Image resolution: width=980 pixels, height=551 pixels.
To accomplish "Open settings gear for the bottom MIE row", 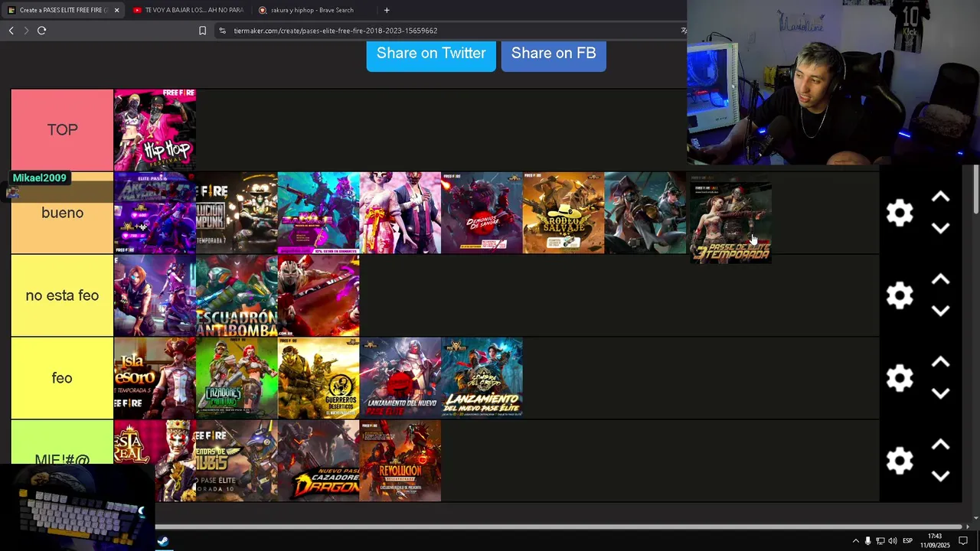I will (x=900, y=461).
